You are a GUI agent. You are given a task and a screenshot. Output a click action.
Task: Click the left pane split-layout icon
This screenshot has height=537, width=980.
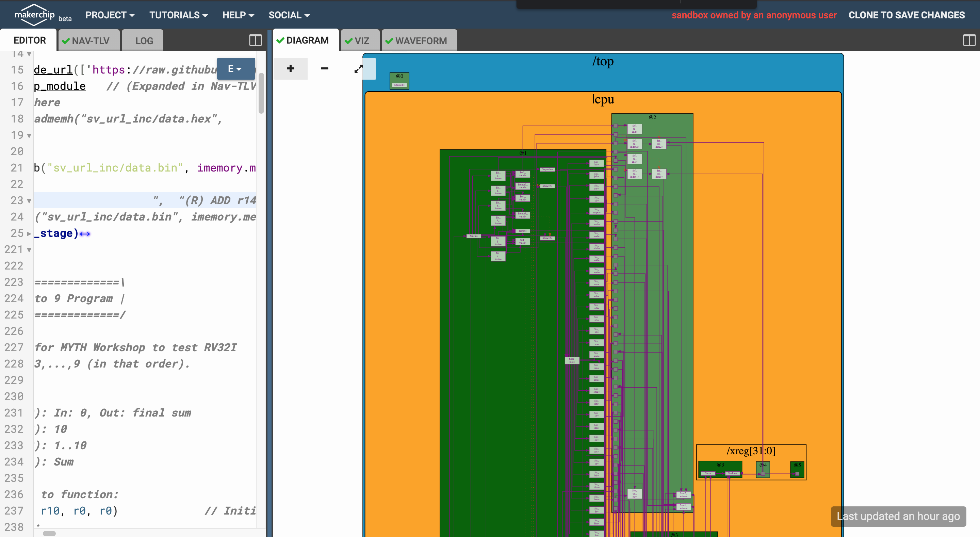[255, 40]
